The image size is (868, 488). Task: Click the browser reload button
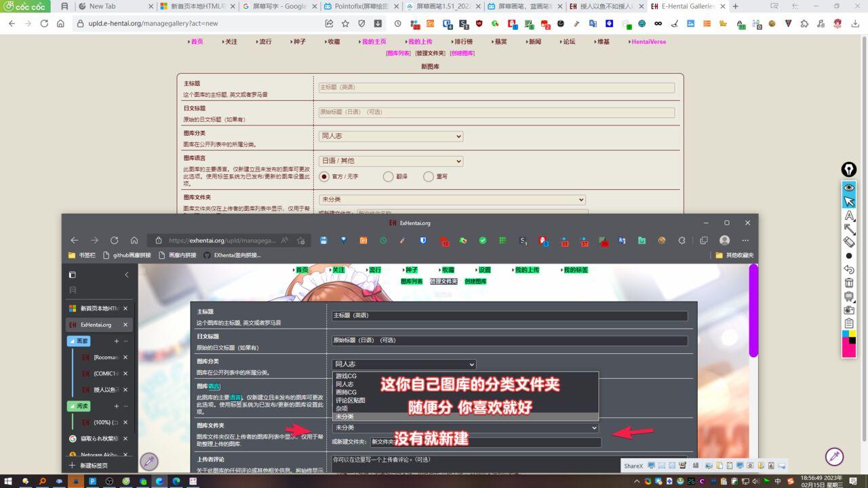pyautogui.click(x=44, y=23)
